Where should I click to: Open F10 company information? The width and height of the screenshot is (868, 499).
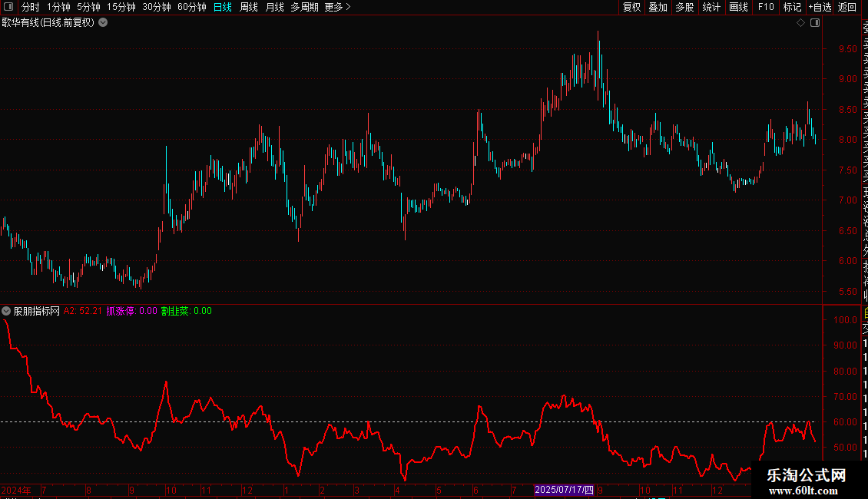[766, 7]
